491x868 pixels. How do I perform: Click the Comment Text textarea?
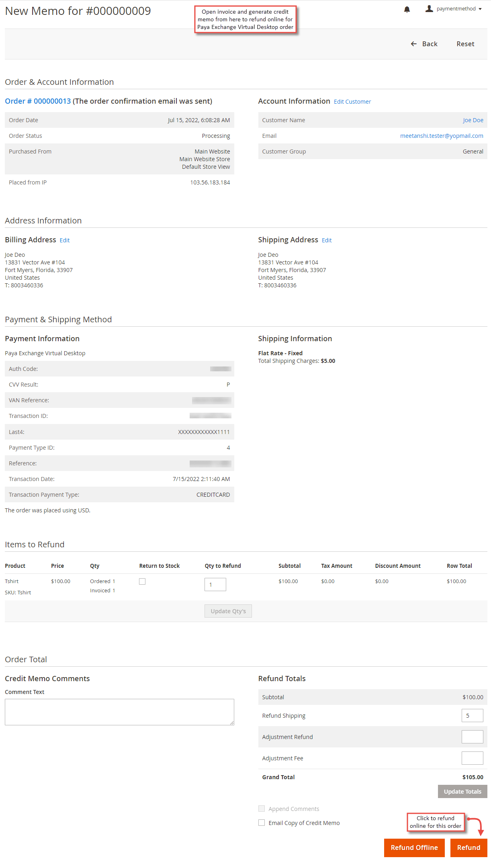[x=119, y=712]
